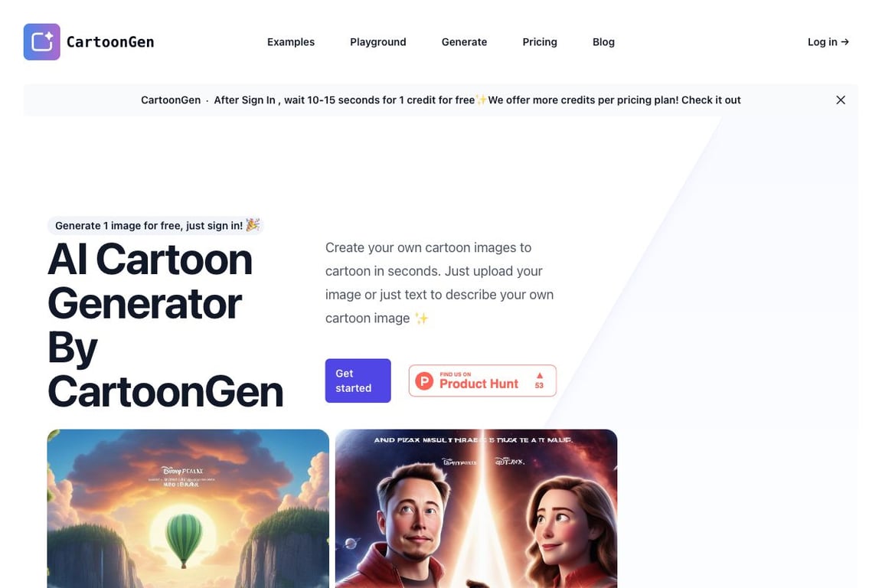Dismiss the banner with the X icon
The width and height of the screenshot is (882, 588).
coord(841,100)
